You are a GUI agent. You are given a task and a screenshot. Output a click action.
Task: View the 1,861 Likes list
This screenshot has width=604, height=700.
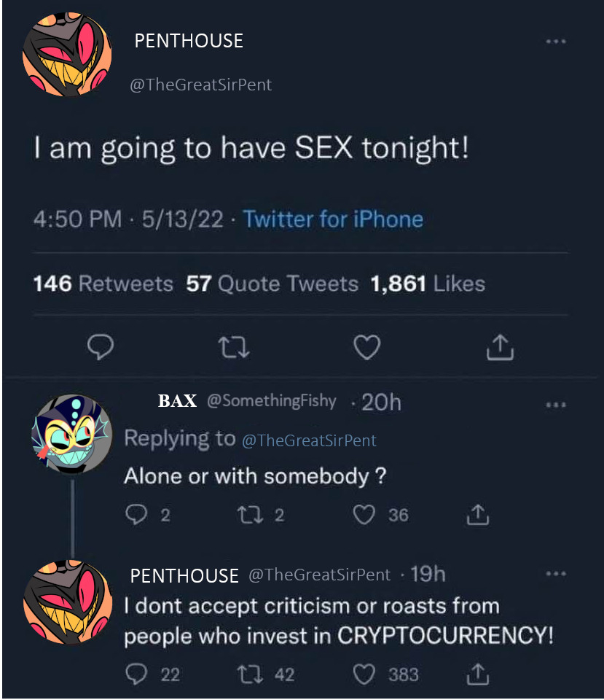point(427,283)
